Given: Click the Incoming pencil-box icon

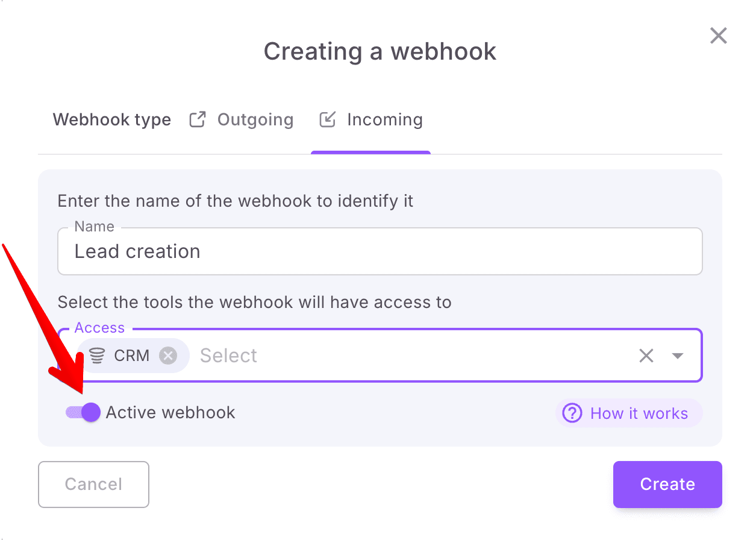Looking at the screenshot, I should coord(327,119).
